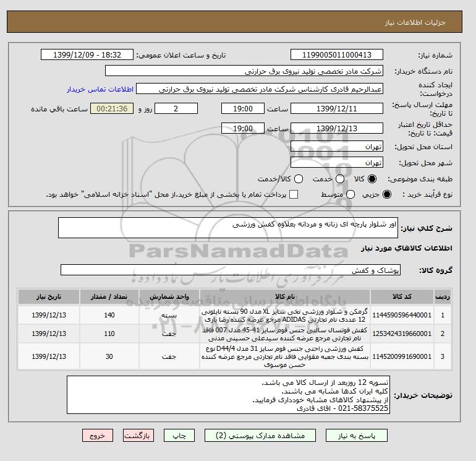The width and height of the screenshot is (476, 461).
Task: Click quantity 30 in row 3
Action: click(109, 356)
